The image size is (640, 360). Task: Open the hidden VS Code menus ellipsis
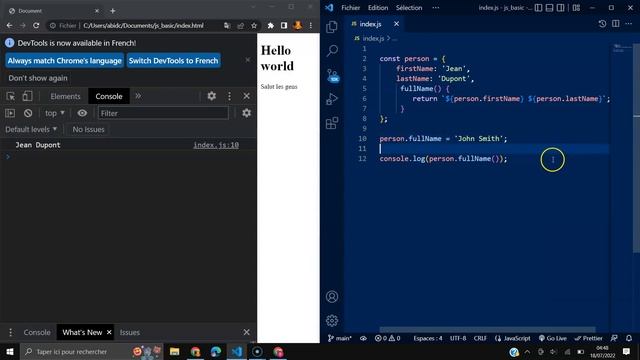436,8
